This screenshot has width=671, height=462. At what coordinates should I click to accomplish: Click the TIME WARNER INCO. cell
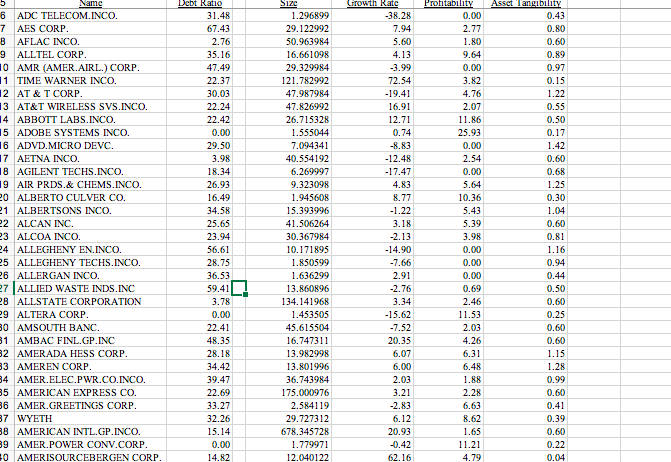(x=91, y=80)
